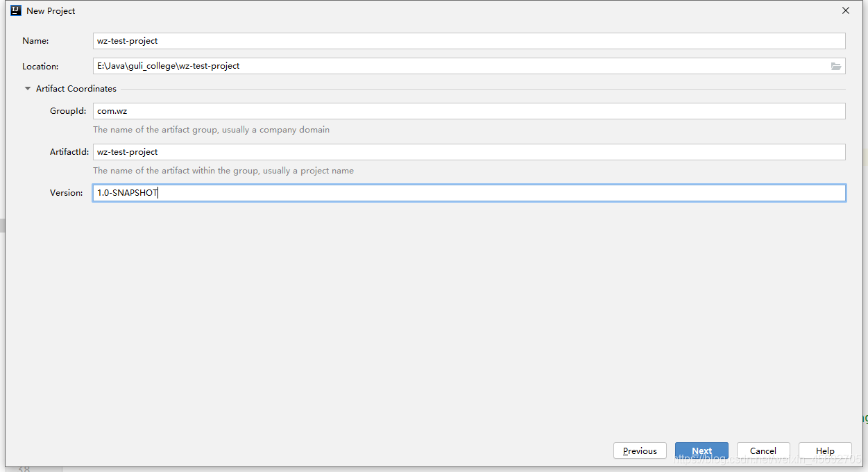Click the Version field with 1.0-SNAPSHOT
This screenshot has width=868, height=472.
469,193
